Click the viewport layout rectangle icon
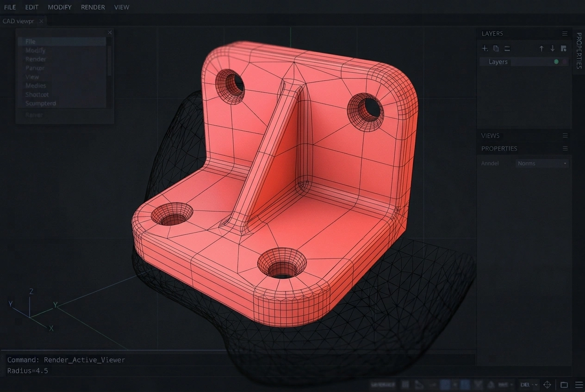 pos(564,385)
